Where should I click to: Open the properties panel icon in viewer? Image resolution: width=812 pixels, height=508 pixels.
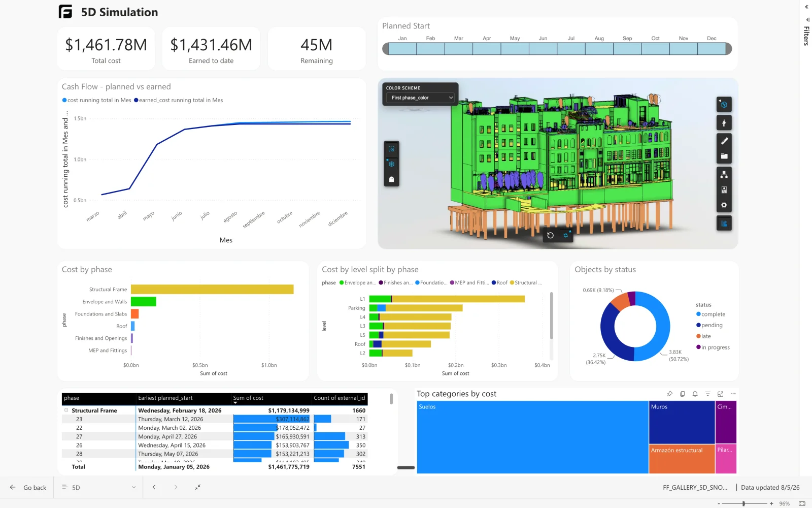(x=724, y=190)
